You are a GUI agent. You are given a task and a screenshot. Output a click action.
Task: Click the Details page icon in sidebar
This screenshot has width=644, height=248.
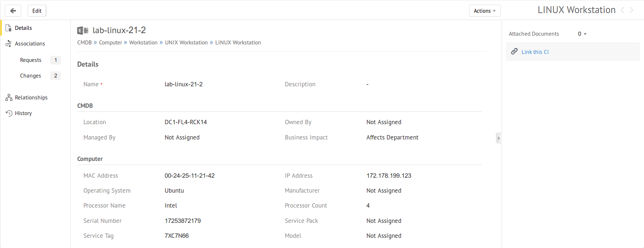pyautogui.click(x=8, y=28)
